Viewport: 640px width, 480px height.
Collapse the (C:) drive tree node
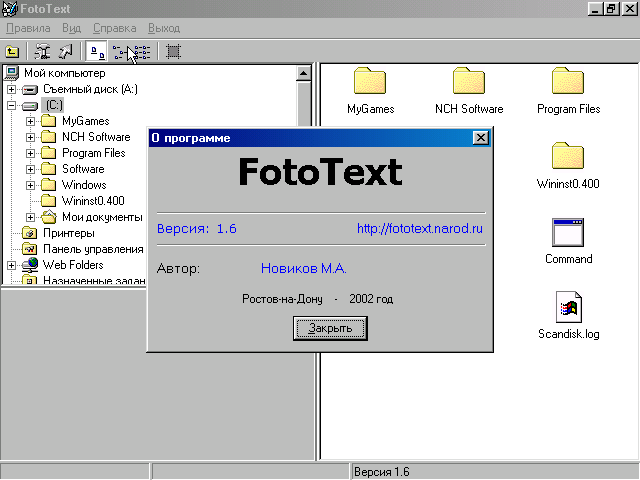12,105
